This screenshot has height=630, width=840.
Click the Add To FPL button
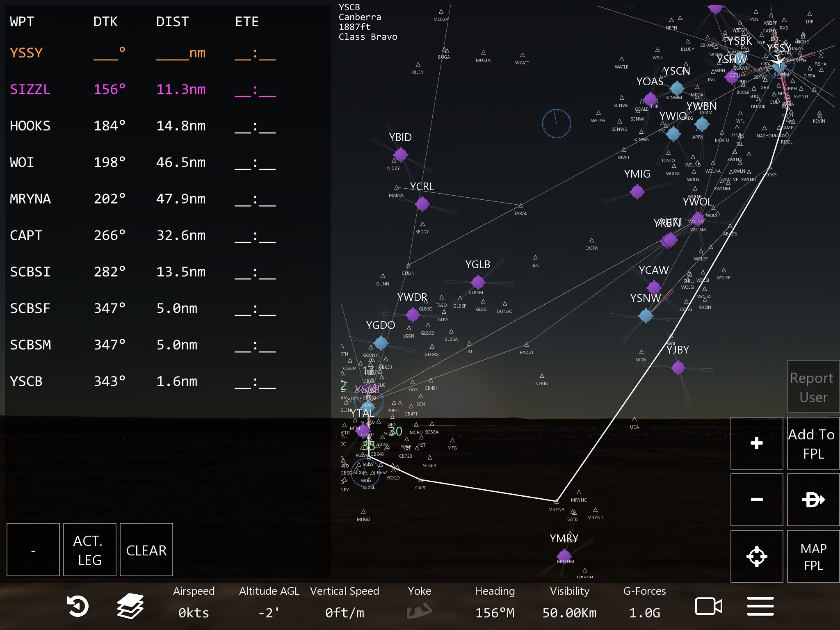[x=813, y=443]
